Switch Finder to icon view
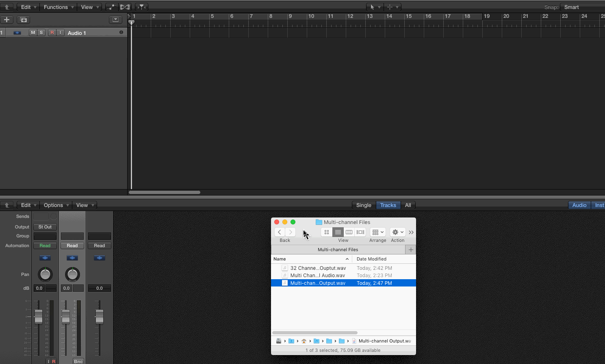This screenshot has width=605, height=364. [327, 232]
